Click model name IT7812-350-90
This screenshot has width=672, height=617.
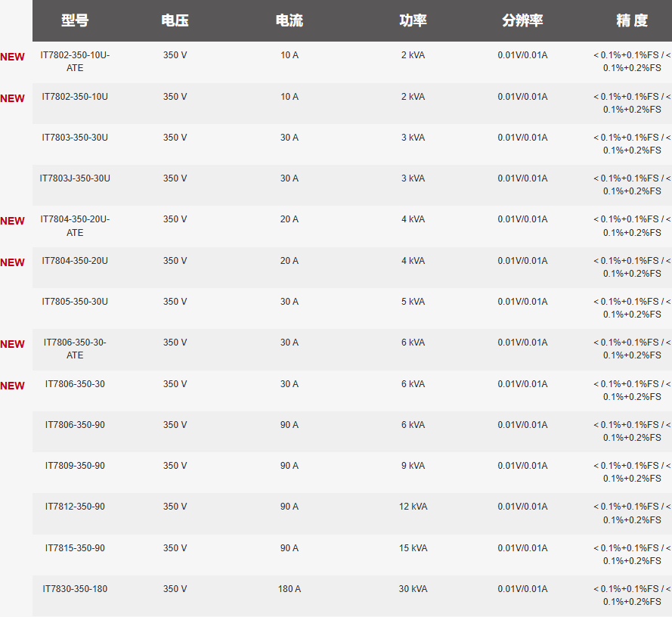point(75,507)
